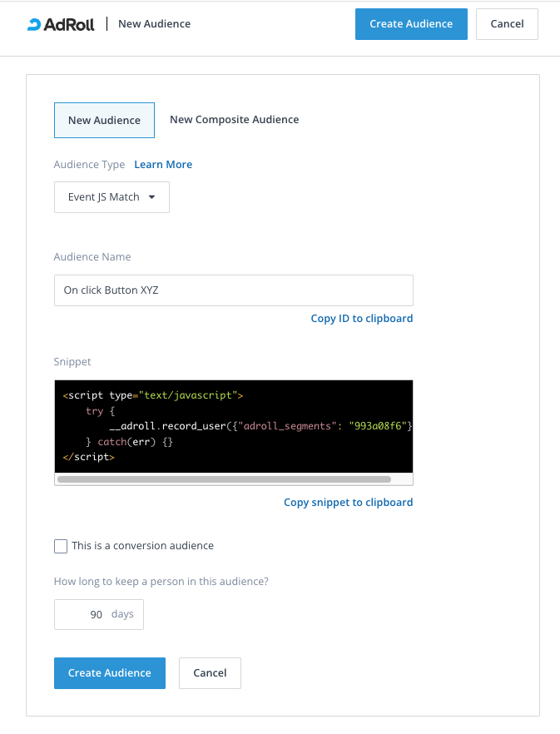Viewport: 560px width, 734px height.
Task: Copy ID to clipboard
Action: click(361, 319)
